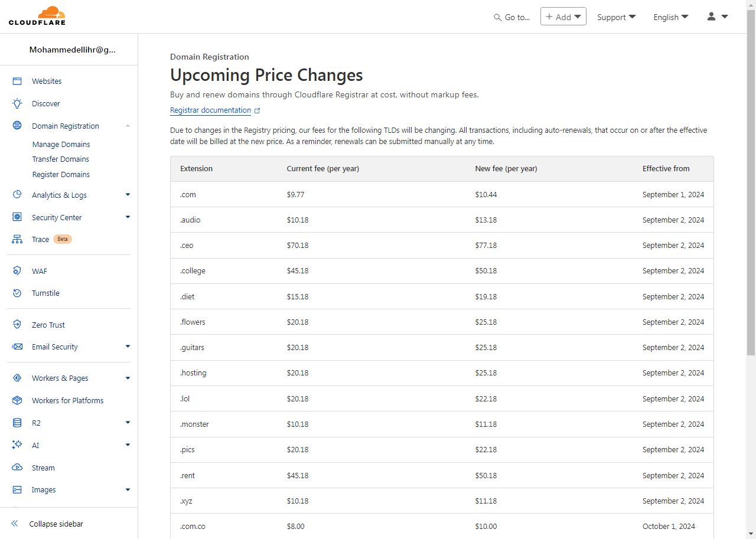Select the Zero Trust icon
Screen dimensions: 756x539
(17, 325)
